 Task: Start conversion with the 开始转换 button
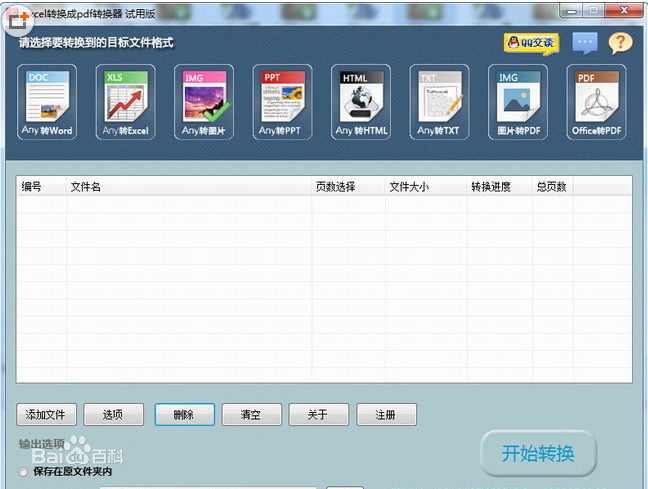(539, 453)
